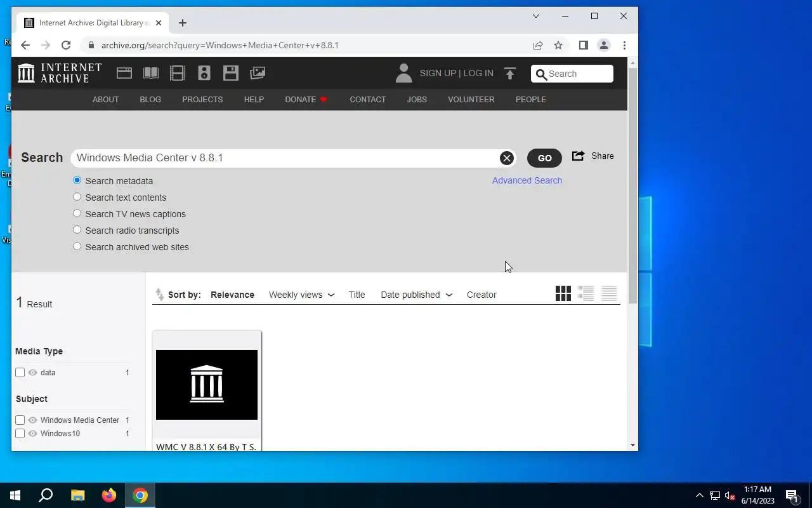This screenshot has width=812, height=508.
Task: Click the browser Back arrow
Action: (25, 45)
